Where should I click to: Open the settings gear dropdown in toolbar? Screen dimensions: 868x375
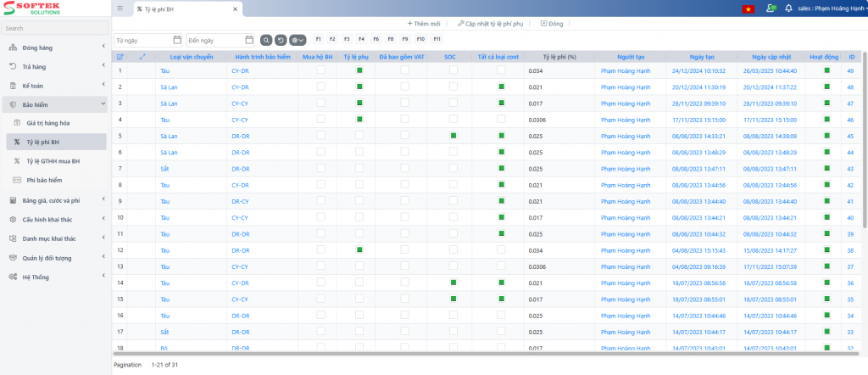pos(296,40)
